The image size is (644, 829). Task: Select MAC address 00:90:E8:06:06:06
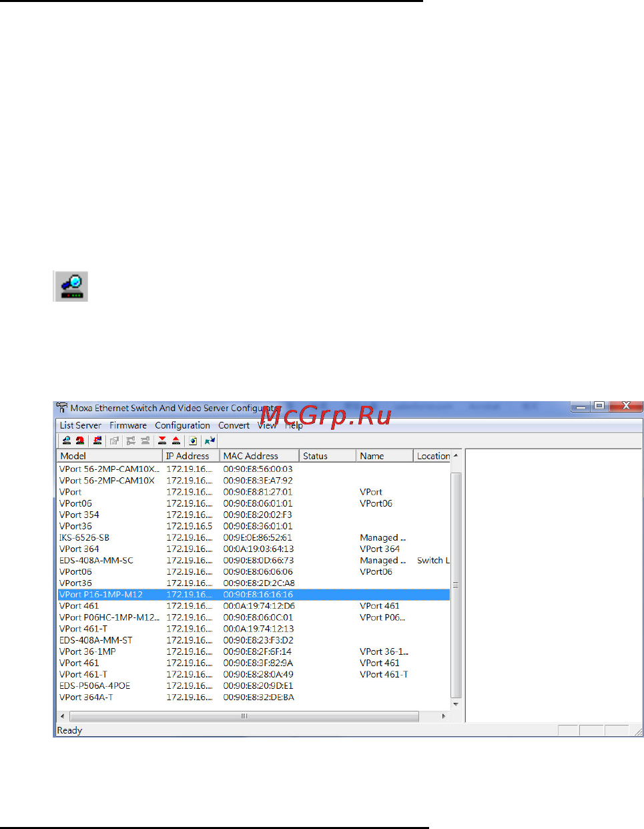point(258,571)
